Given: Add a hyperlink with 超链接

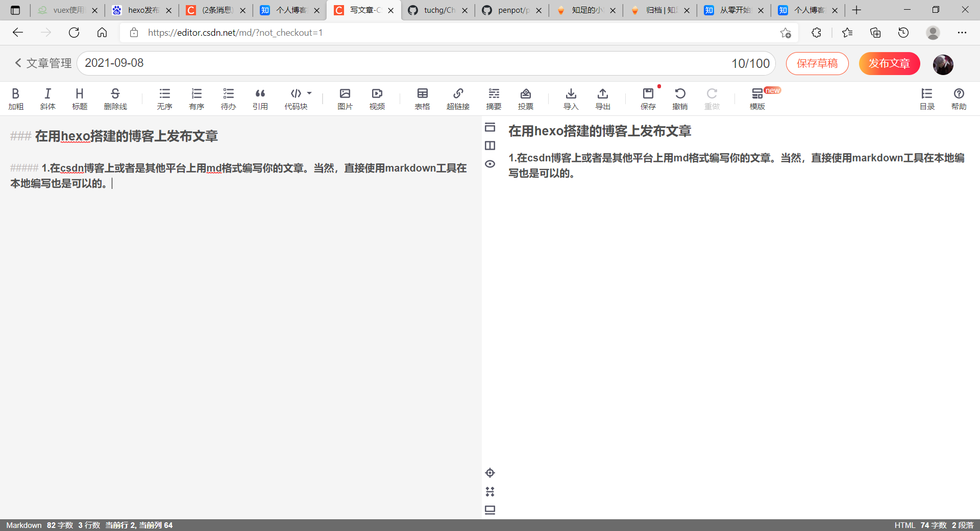Looking at the screenshot, I should click(458, 98).
